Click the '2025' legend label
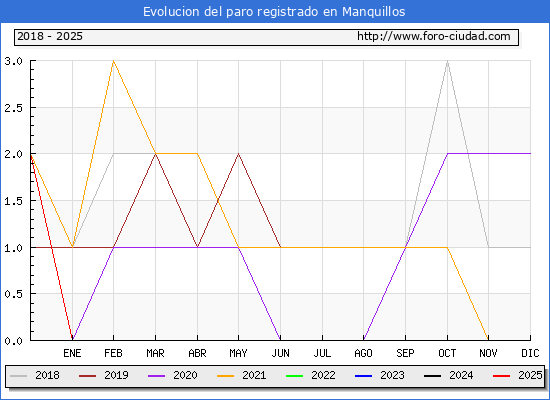The height and width of the screenshot is (400, 550). [530, 375]
